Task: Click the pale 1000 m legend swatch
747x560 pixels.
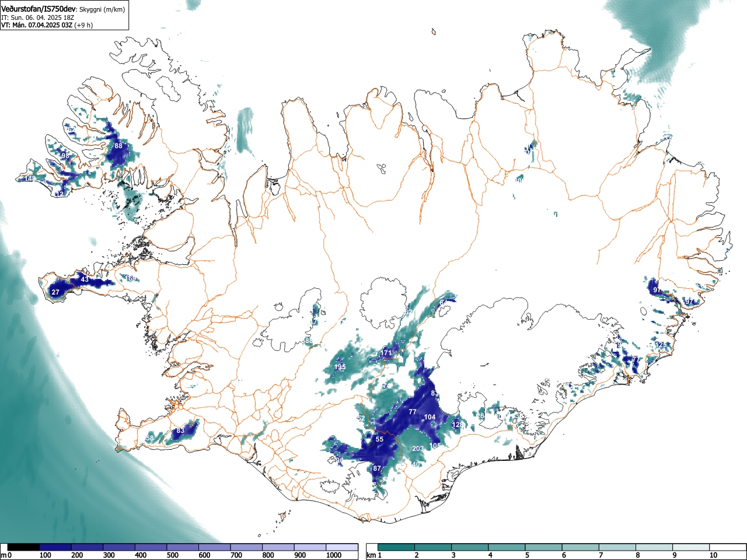Action: click(342, 547)
